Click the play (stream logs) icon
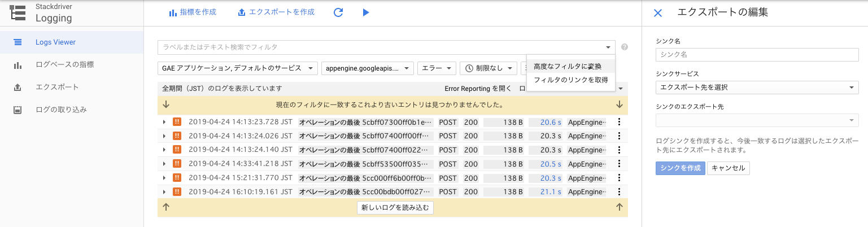868x227 pixels. tap(366, 12)
